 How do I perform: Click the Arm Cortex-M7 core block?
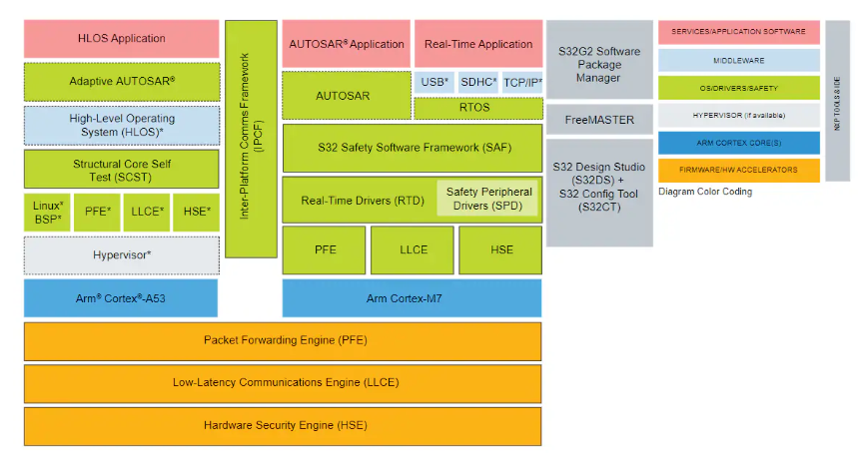point(412,298)
